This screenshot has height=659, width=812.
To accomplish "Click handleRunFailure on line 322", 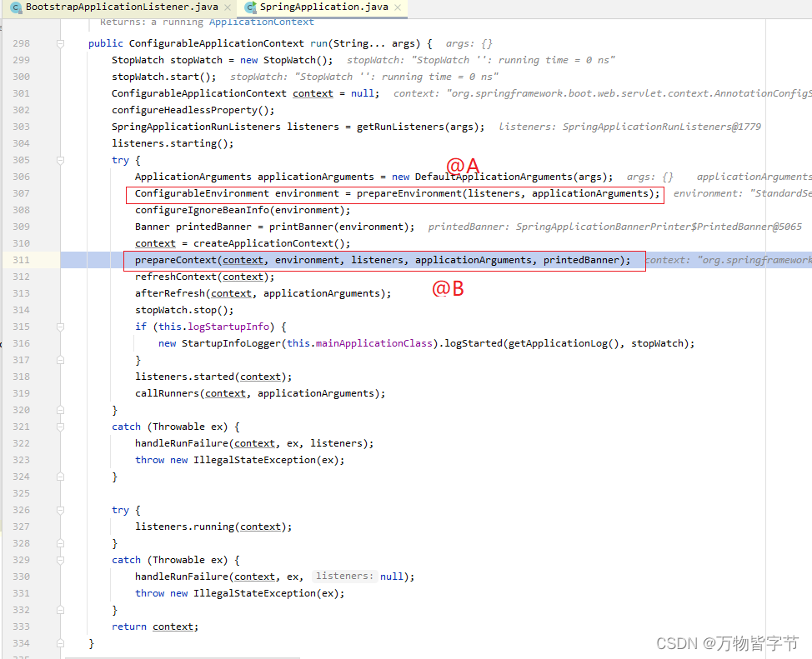I will tap(181, 443).
